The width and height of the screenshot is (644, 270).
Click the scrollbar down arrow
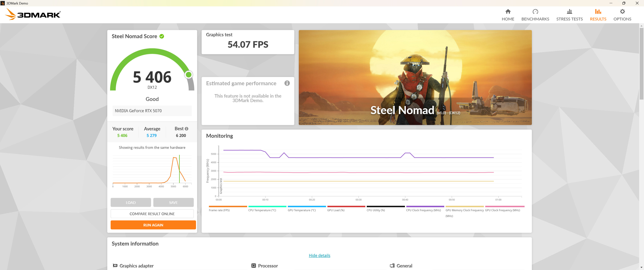pyautogui.click(x=641, y=268)
